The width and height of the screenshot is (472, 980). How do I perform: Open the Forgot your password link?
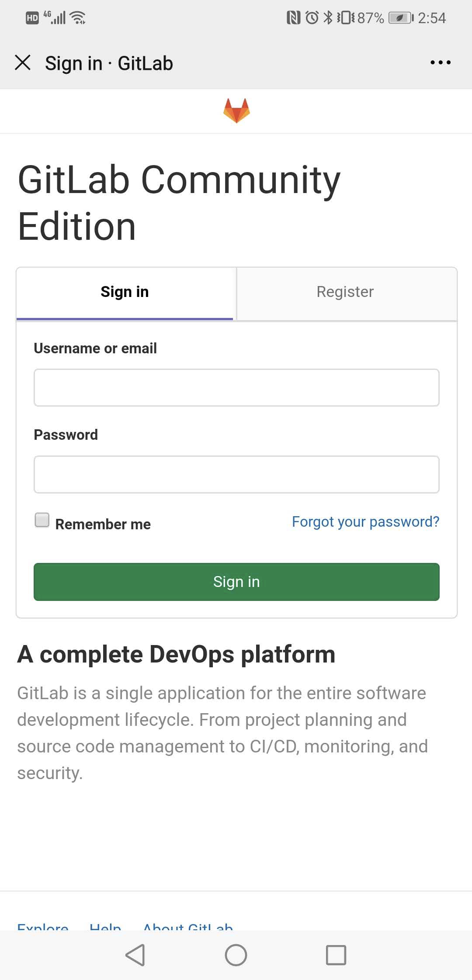coord(365,522)
